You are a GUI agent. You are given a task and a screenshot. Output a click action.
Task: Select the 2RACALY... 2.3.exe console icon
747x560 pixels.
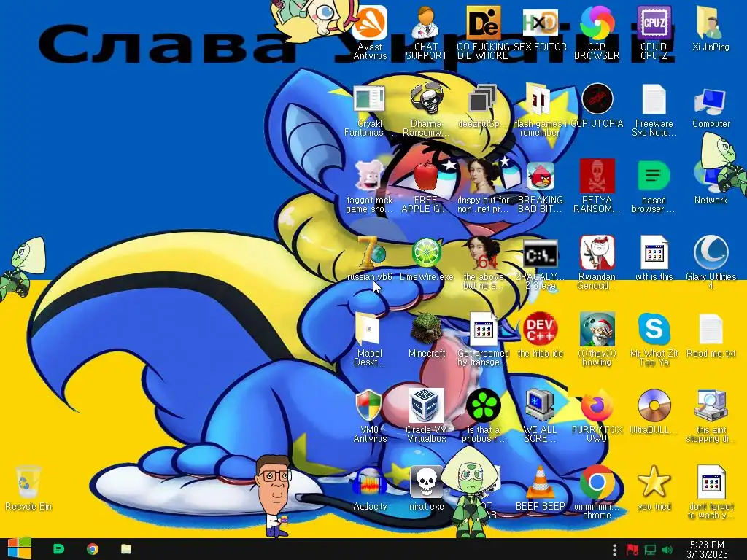541,264
